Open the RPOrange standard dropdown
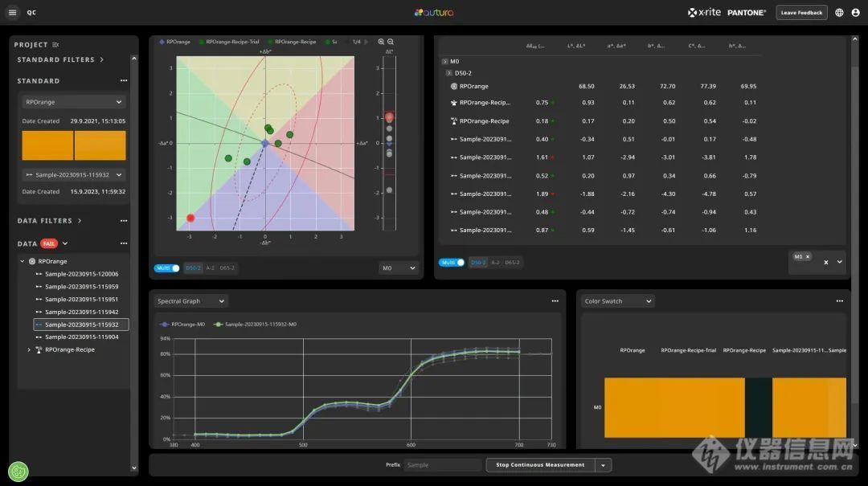This screenshot has height=486, width=868. click(x=73, y=102)
